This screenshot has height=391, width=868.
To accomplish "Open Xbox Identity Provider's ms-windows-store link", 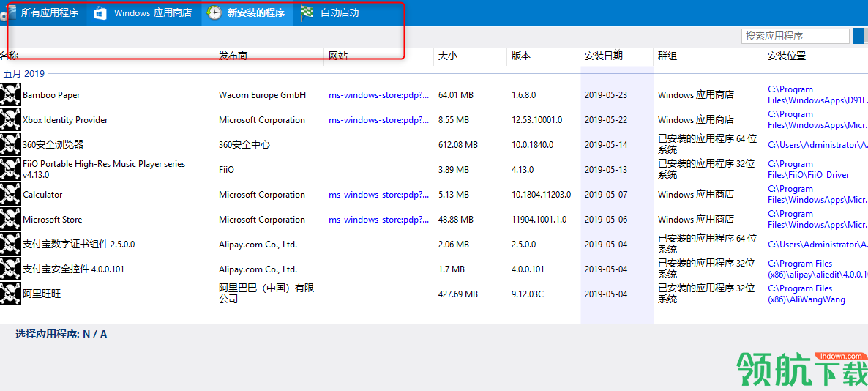I will click(378, 120).
